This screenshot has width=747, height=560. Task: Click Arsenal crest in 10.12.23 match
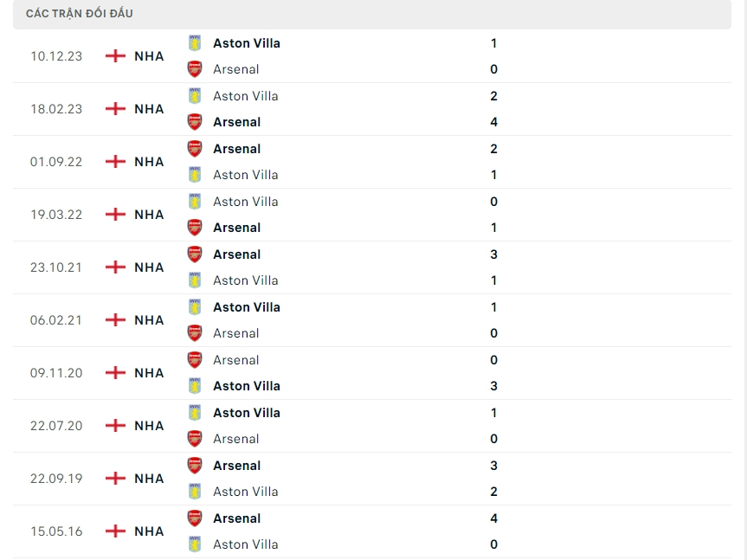click(195, 69)
